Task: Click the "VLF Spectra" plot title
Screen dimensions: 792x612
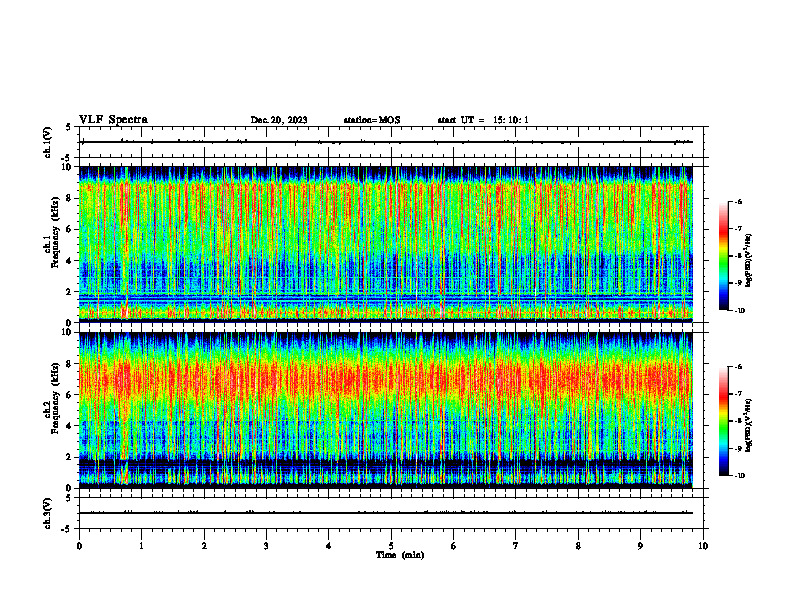Action: [113, 120]
